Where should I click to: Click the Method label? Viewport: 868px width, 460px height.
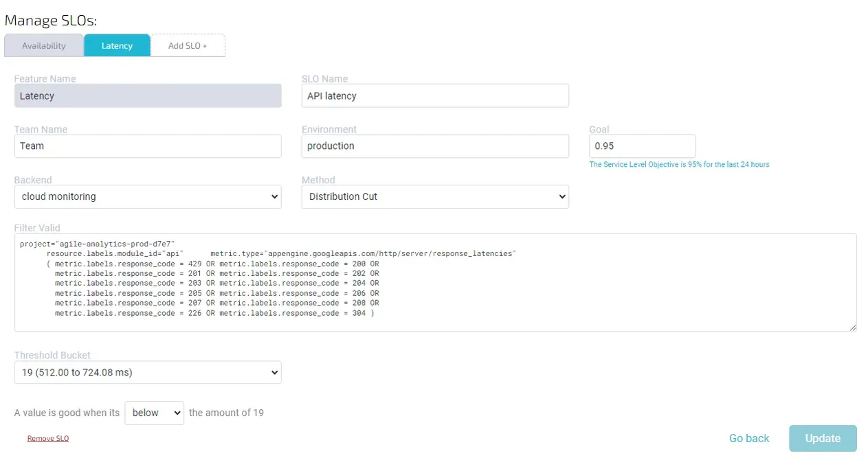point(318,180)
